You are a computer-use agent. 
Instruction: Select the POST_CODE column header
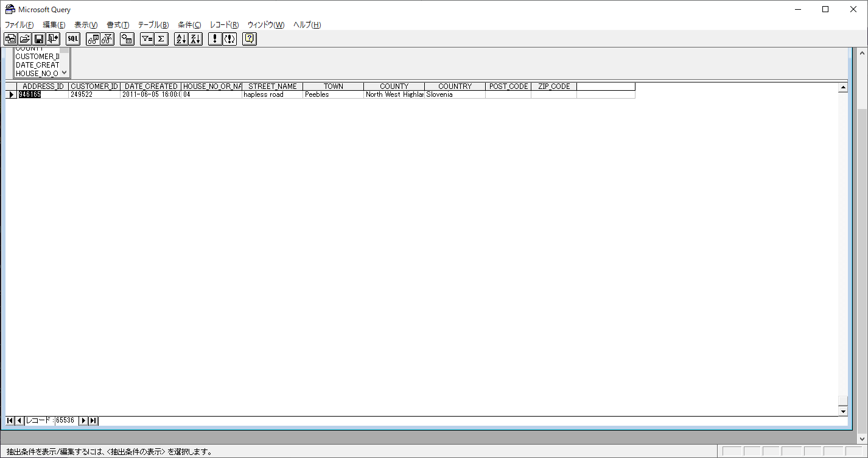pos(508,86)
